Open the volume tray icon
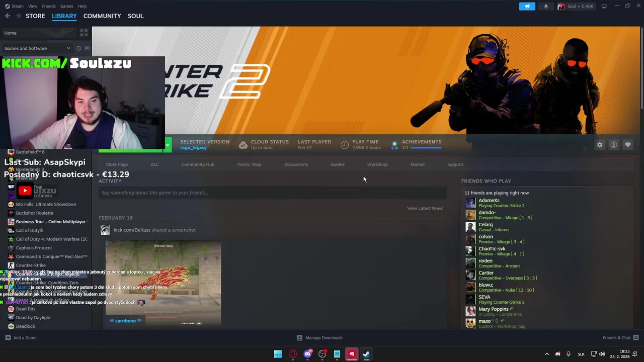644x362 pixels. tap(602, 354)
